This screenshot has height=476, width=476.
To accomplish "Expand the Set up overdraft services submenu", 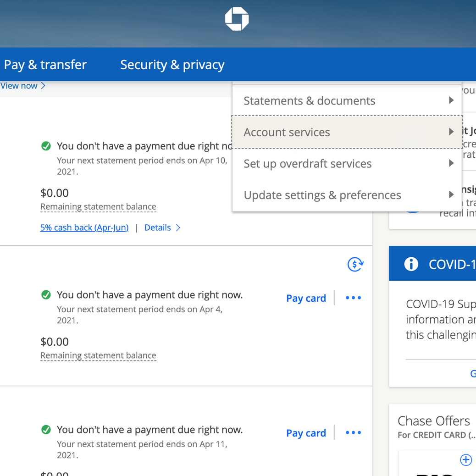I will [347, 164].
